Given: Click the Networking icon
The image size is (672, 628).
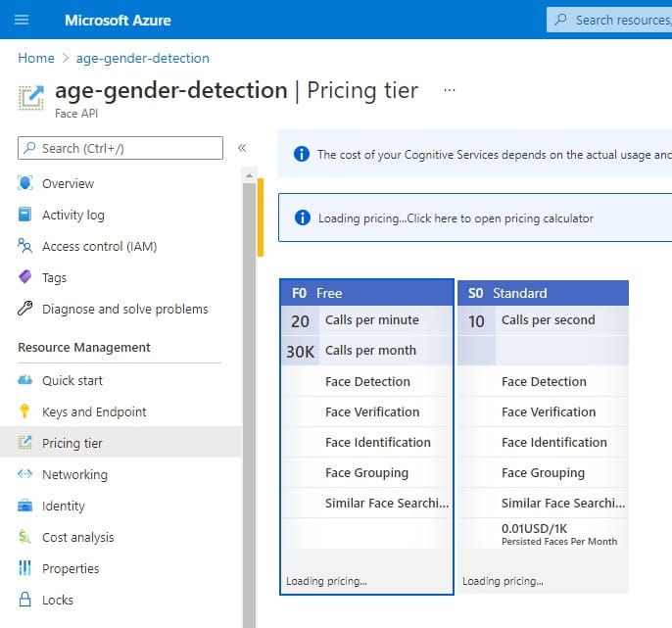Looking at the screenshot, I should click(x=24, y=473).
